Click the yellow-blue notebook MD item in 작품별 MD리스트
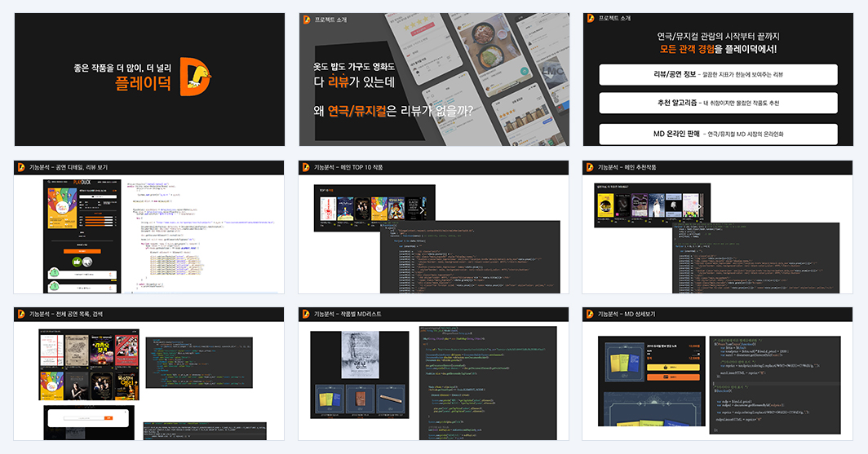The width and height of the screenshot is (868, 454). 330,399
